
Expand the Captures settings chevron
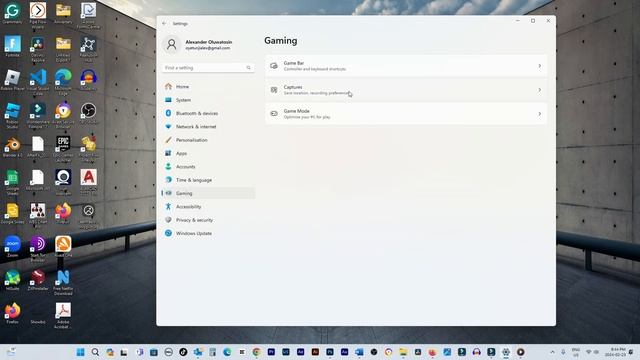tap(539, 90)
